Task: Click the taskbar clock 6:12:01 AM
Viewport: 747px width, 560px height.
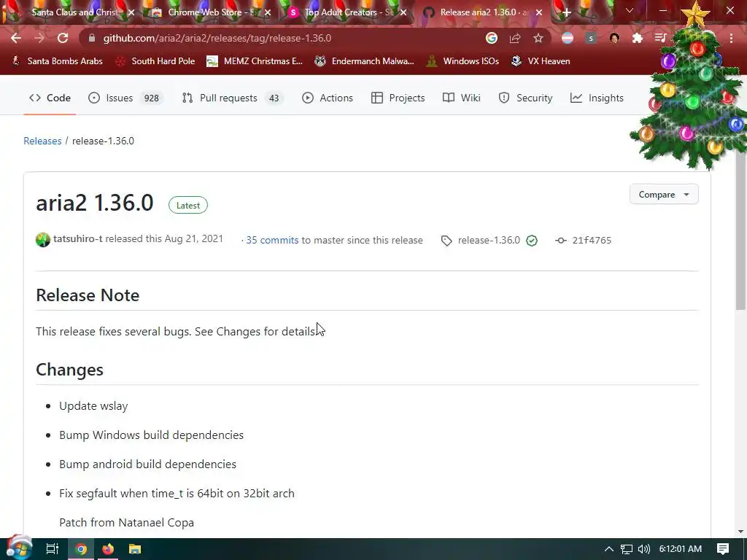Action: [x=681, y=549]
